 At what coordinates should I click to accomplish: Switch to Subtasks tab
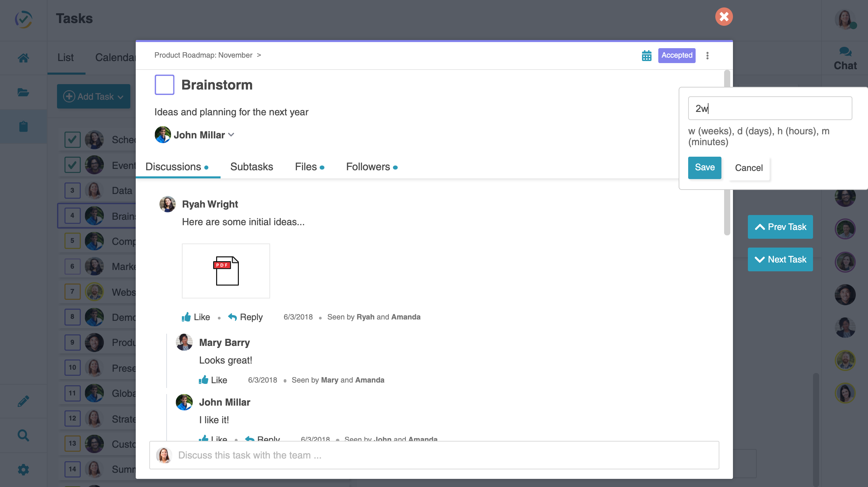[x=251, y=167]
